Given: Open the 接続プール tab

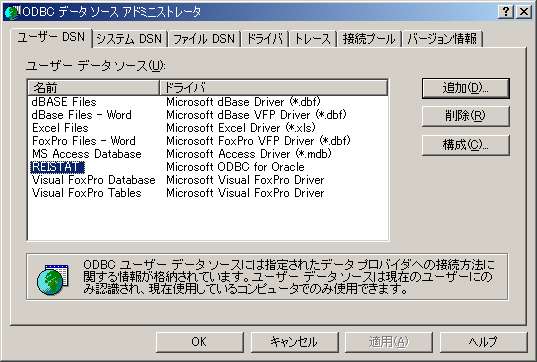Looking at the screenshot, I should (x=369, y=39).
